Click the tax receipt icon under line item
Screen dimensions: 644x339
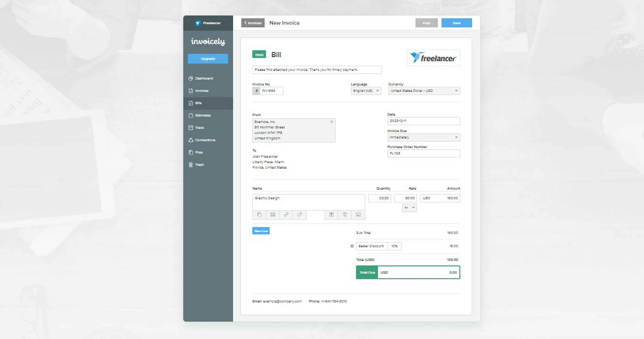click(x=331, y=215)
